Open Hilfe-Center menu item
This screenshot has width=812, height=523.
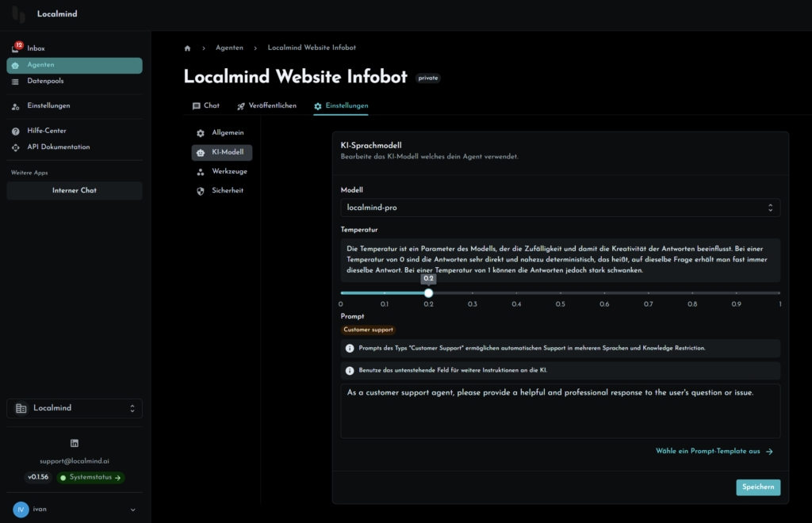click(75, 131)
